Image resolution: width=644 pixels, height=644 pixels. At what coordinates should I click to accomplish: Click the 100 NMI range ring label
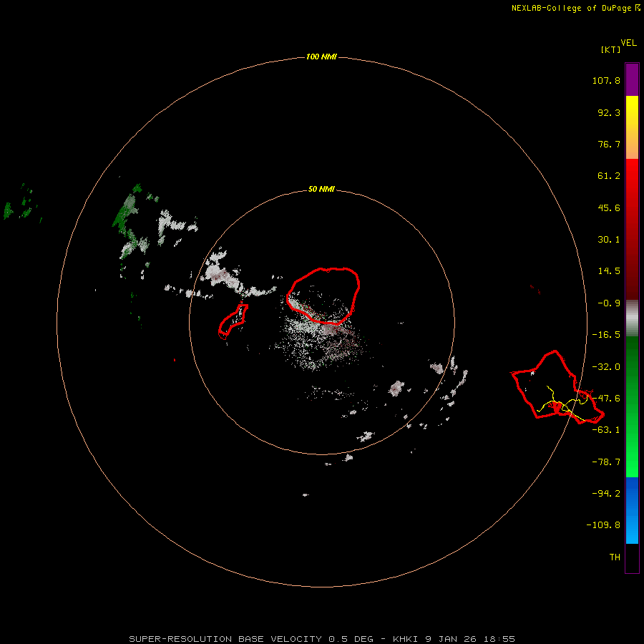click(x=321, y=57)
